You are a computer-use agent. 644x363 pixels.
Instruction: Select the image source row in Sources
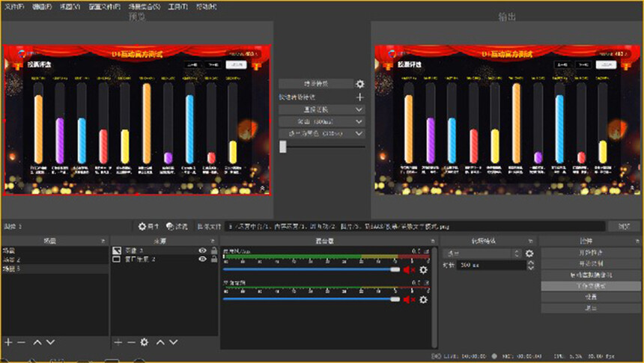point(164,251)
